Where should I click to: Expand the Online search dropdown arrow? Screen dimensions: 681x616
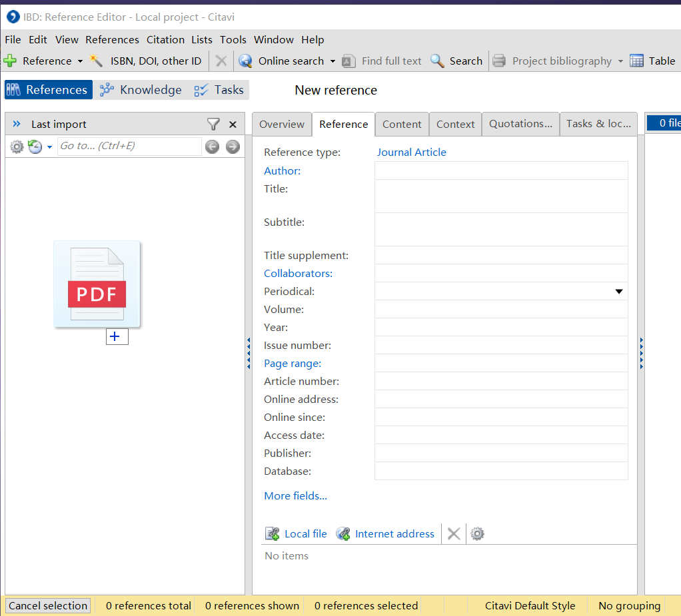pyautogui.click(x=333, y=61)
